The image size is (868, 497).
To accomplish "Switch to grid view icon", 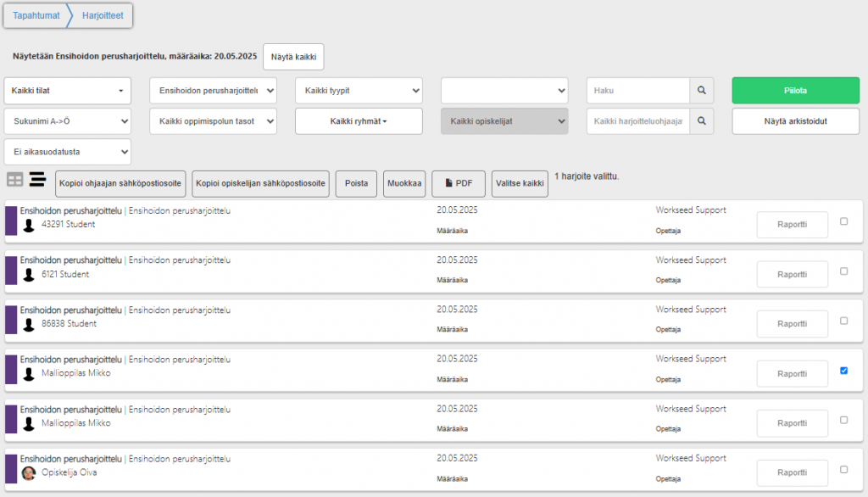I will (x=15, y=179).
